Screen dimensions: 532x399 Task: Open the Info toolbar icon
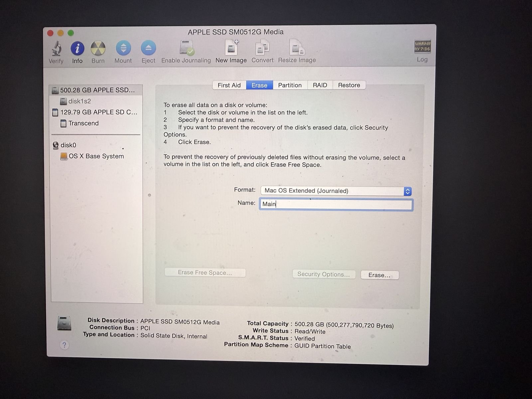click(x=77, y=49)
